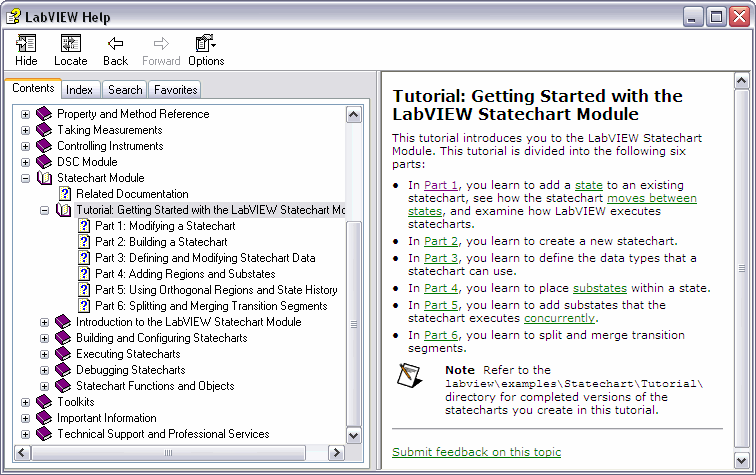The height and width of the screenshot is (475, 756).
Task: Click the DSC Module book icon
Action: [x=44, y=162]
